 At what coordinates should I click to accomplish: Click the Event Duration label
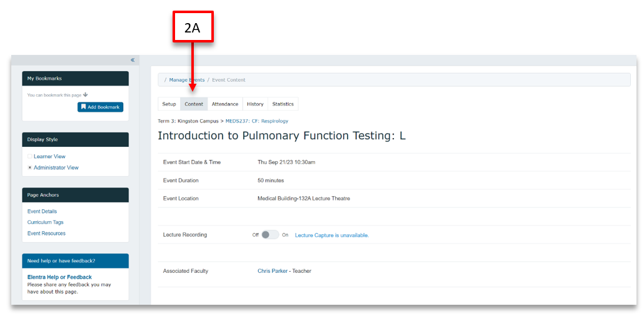click(x=181, y=180)
